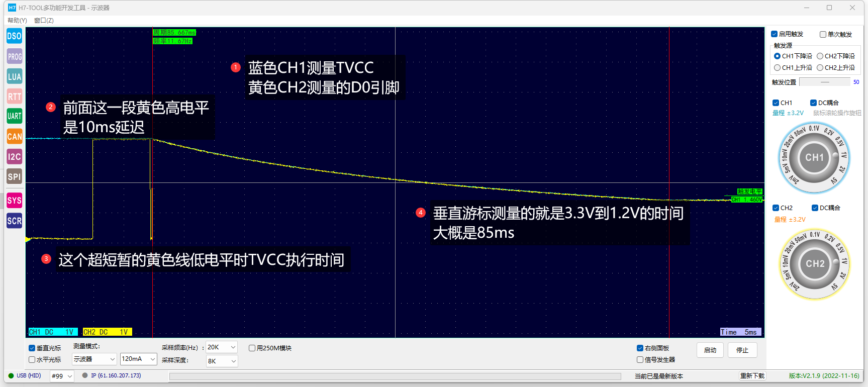
Task: Click the CH1 range knob center
Action: [814, 157]
